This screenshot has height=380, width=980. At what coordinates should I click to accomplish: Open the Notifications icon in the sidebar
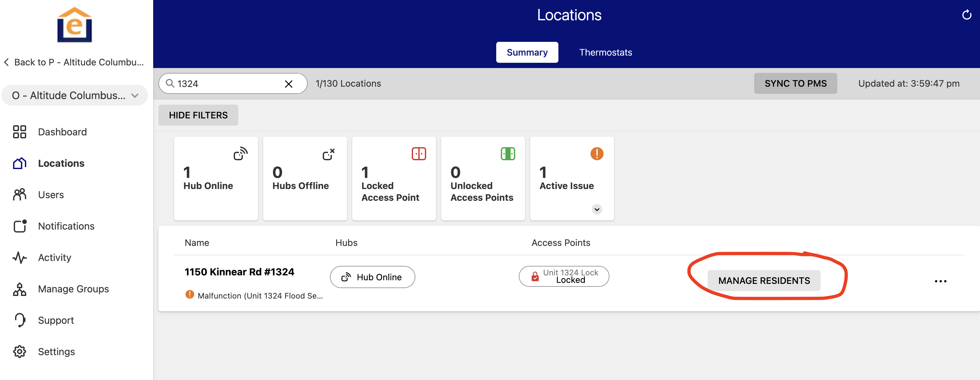coord(20,226)
